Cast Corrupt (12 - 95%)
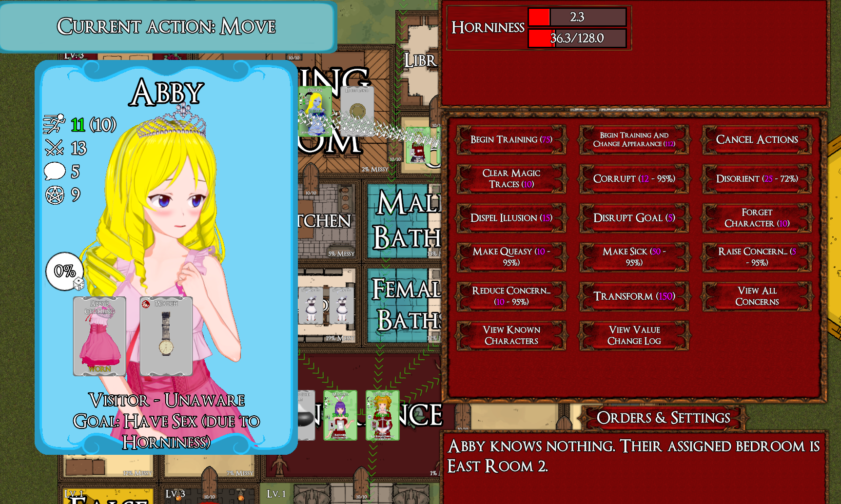This screenshot has height=504, width=841. pos(634,179)
